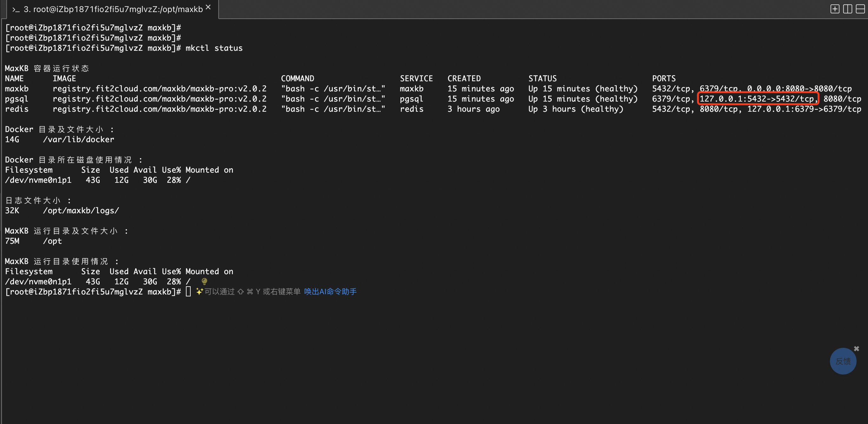Dismiss the floating 反馈 feedback button
This screenshot has width=868, height=424.
[x=856, y=348]
